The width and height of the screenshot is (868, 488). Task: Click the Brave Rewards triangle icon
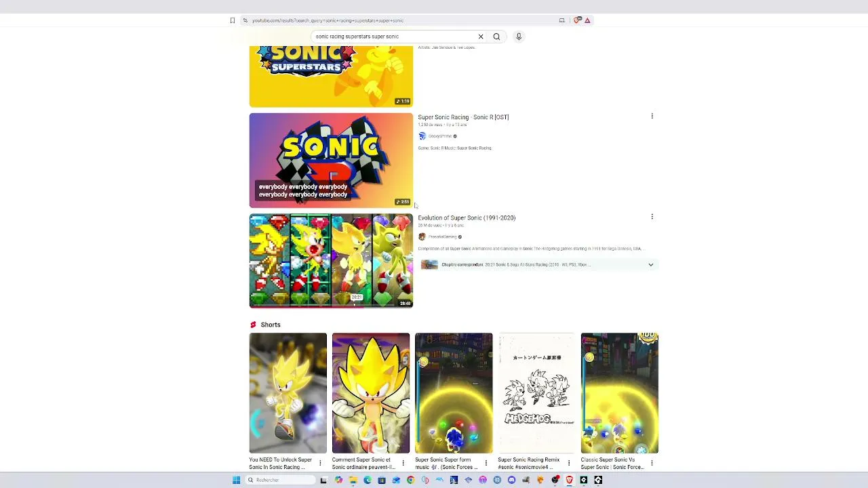pyautogui.click(x=587, y=20)
